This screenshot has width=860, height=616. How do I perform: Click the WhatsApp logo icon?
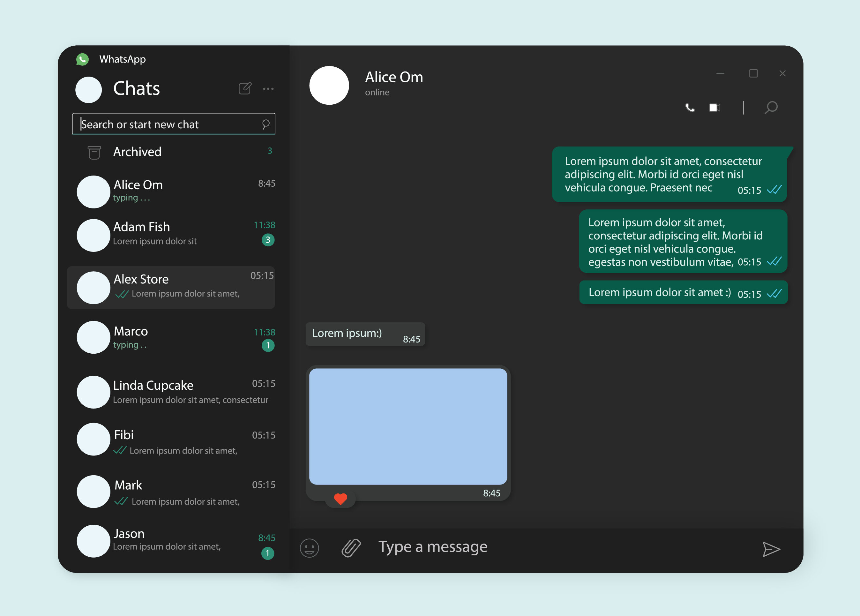(x=82, y=59)
